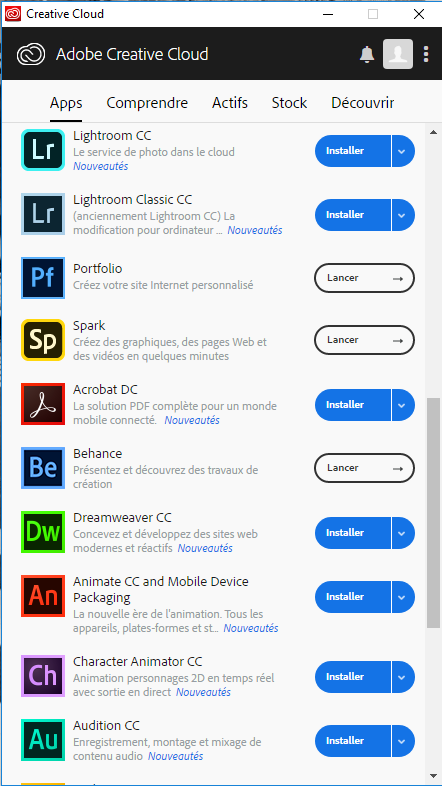442x786 pixels.
Task: Open Nouveautés link under Animate CC
Action: click(251, 628)
